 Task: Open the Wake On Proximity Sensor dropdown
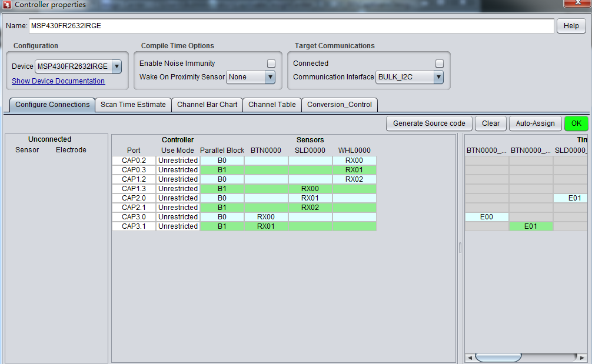251,77
